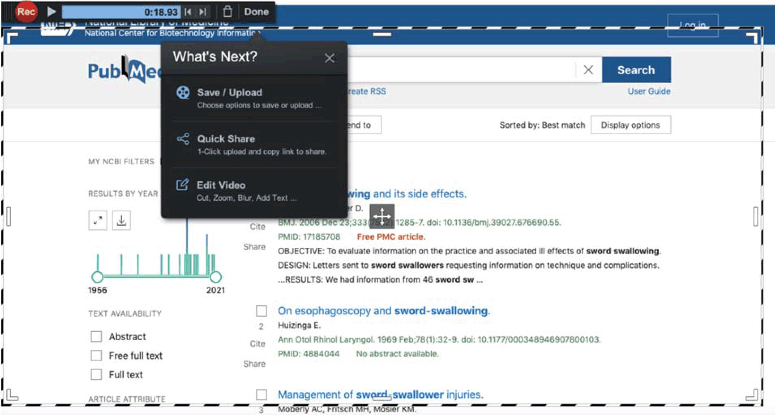Click the red Rec button
775x415 pixels.
tap(26, 11)
